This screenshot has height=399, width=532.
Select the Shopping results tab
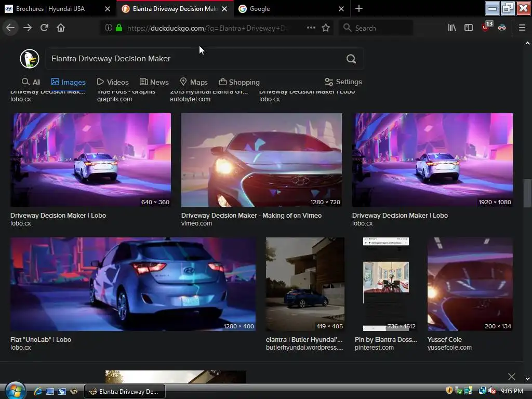tap(239, 82)
